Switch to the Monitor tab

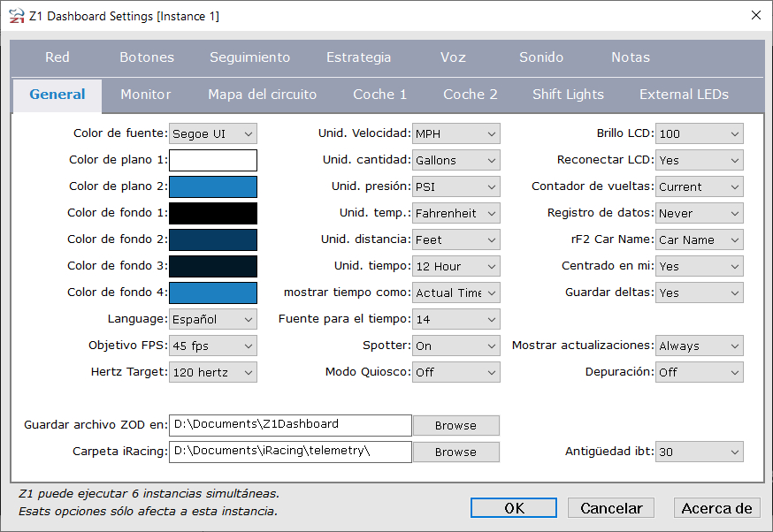click(145, 94)
